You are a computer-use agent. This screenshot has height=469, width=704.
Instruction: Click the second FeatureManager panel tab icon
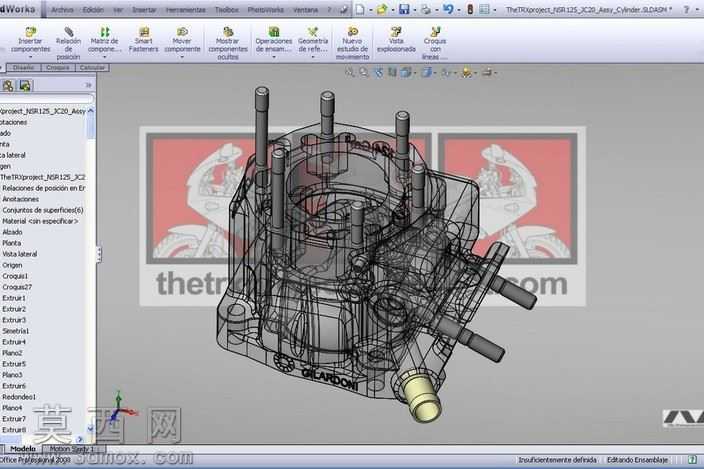[x=25, y=85]
